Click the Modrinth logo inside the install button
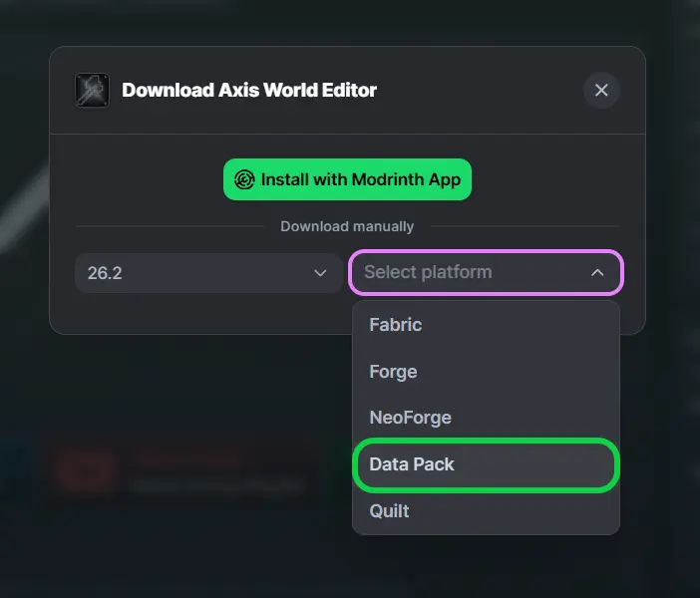Viewport: 700px width, 598px height. point(244,179)
